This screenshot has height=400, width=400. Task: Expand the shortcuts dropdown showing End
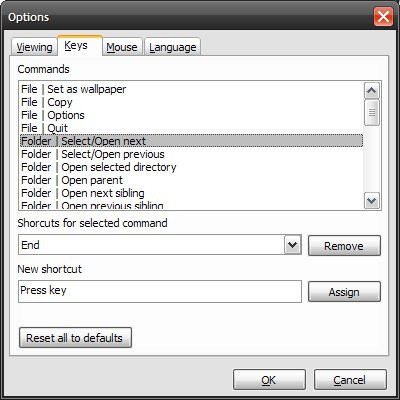(293, 245)
